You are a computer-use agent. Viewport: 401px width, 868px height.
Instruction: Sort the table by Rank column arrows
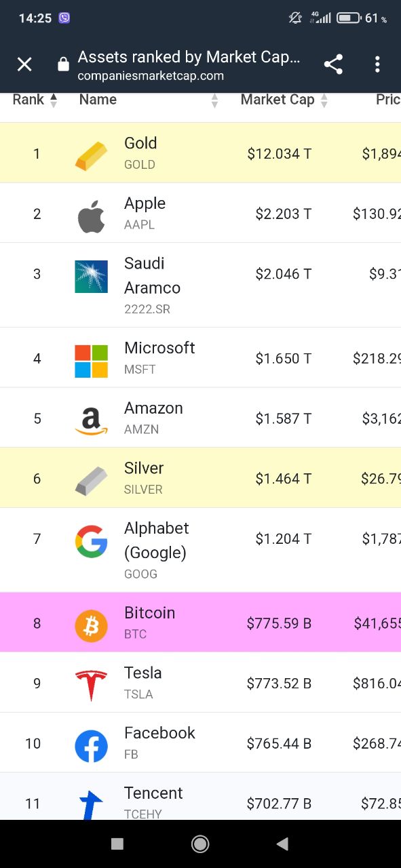click(54, 100)
